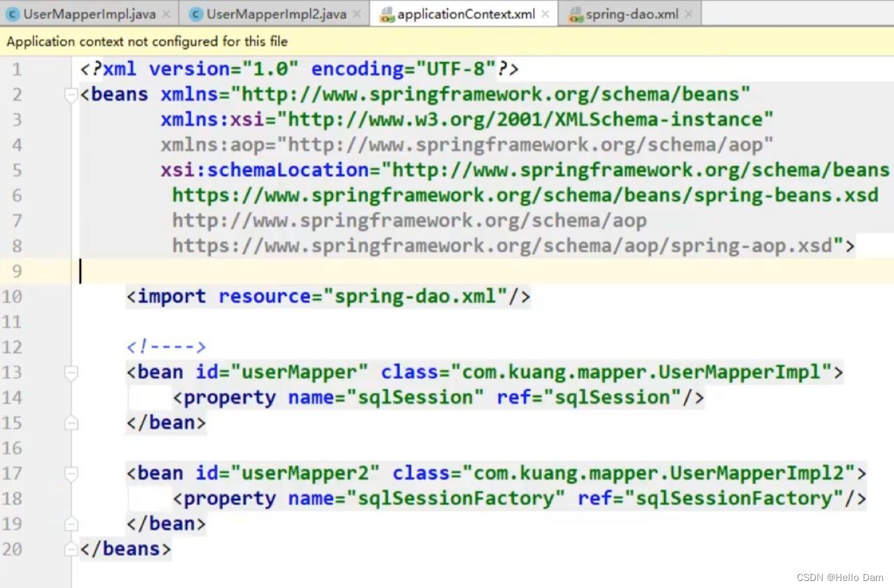Click the XMLSchema-instance namespace URL
The image size is (894, 588).
[526, 119]
